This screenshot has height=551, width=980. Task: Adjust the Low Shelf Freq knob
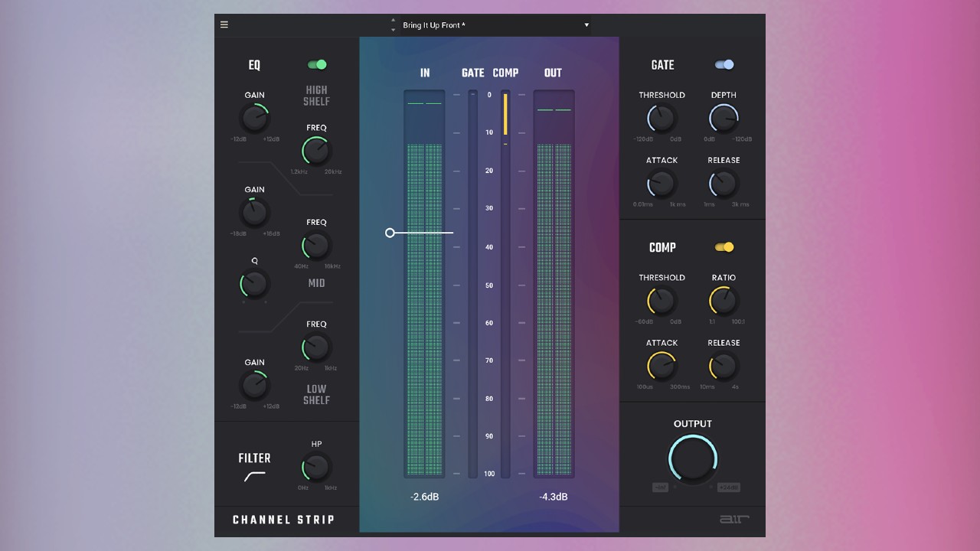coord(315,349)
